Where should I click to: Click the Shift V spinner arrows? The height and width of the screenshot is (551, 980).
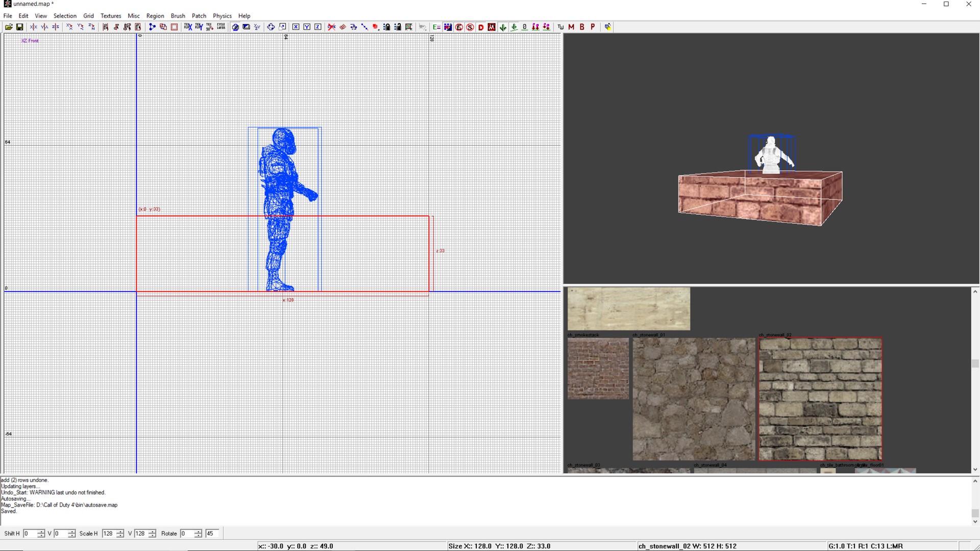tap(71, 534)
